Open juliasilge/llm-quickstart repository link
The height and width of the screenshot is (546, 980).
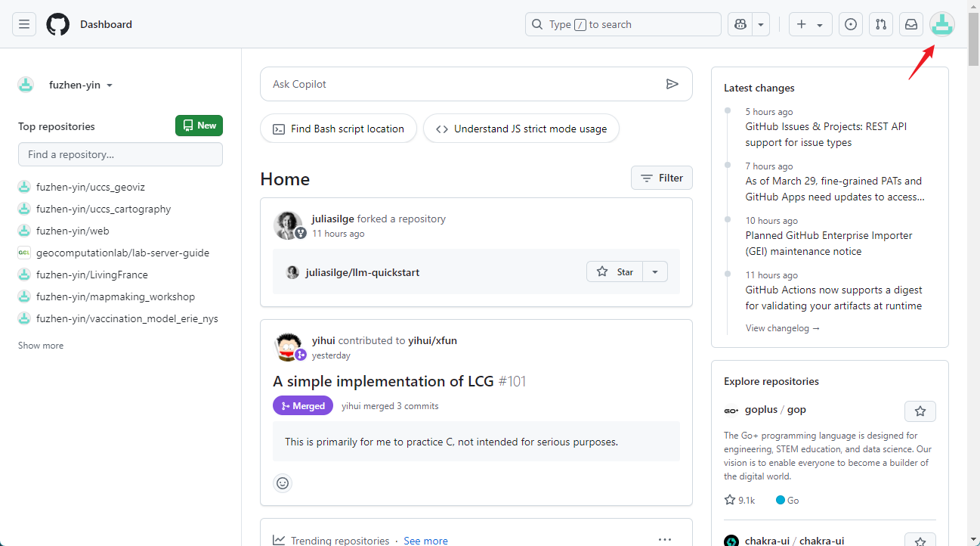[363, 272]
